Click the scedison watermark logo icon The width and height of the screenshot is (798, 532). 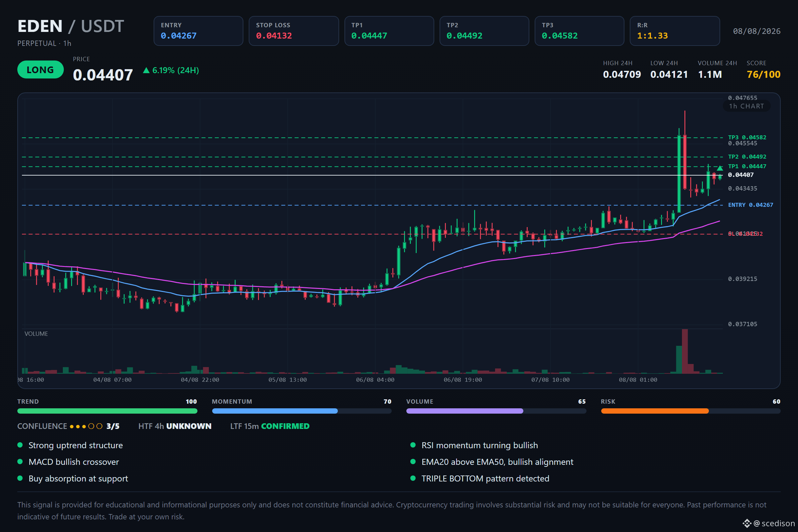pyautogui.click(x=747, y=523)
